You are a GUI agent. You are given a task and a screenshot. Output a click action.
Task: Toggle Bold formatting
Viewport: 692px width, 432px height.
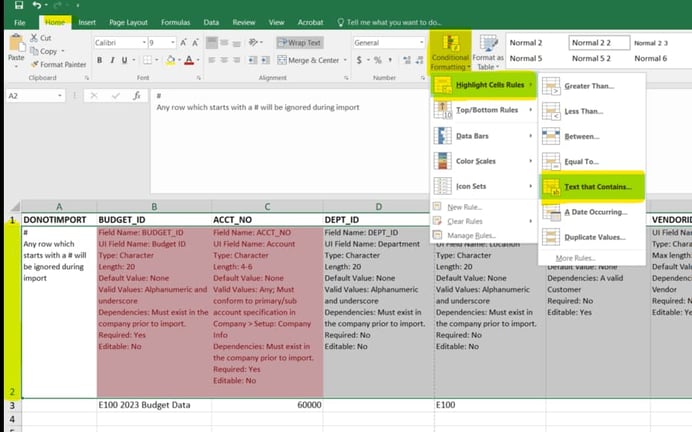tap(98, 60)
